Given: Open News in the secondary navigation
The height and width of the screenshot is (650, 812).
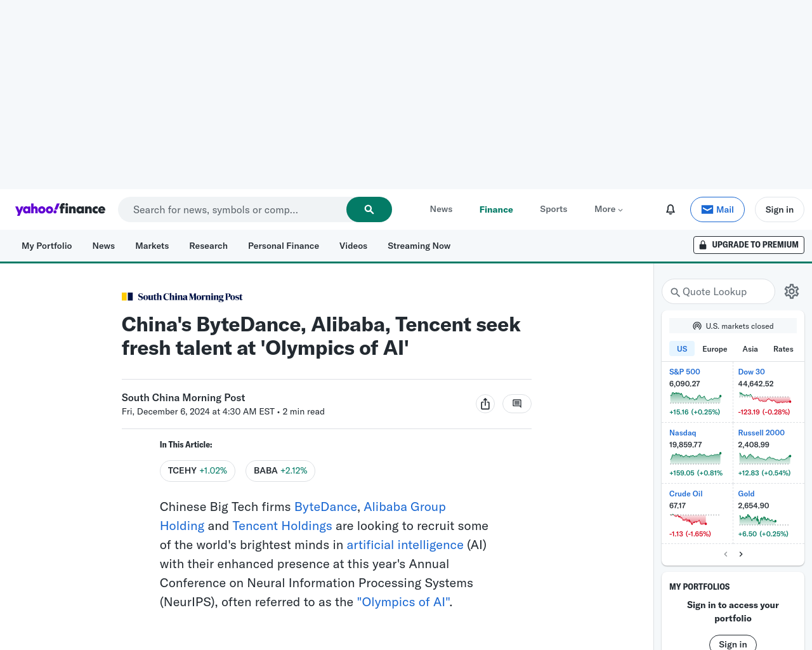Looking at the screenshot, I should click(103, 246).
